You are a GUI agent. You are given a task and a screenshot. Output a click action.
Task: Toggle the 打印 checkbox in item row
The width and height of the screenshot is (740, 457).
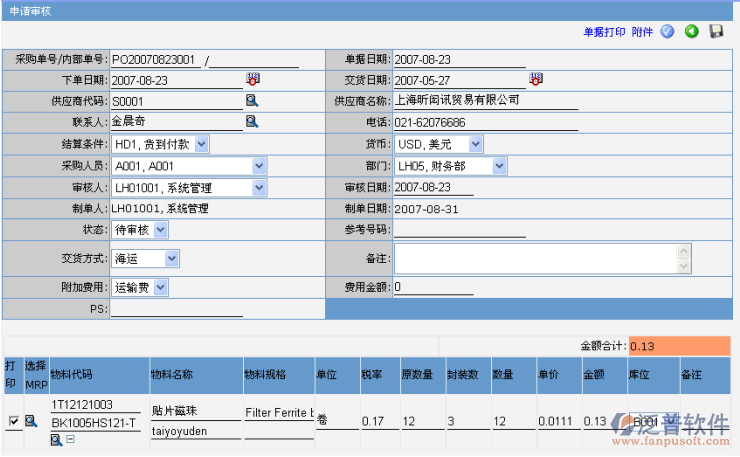[x=13, y=421]
